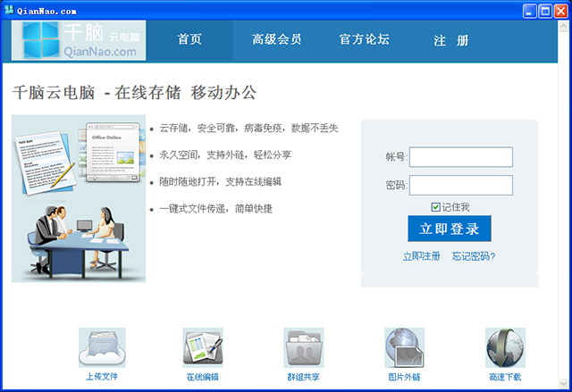Go to the 首页 menu tab
The width and height of the screenshot is (572, 392).
pyautogui.click(x=189, y=39)
